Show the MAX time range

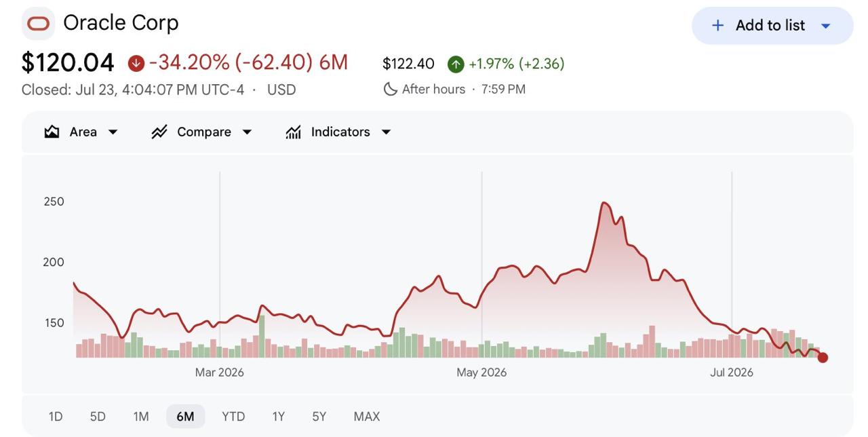tap(367, 416)
